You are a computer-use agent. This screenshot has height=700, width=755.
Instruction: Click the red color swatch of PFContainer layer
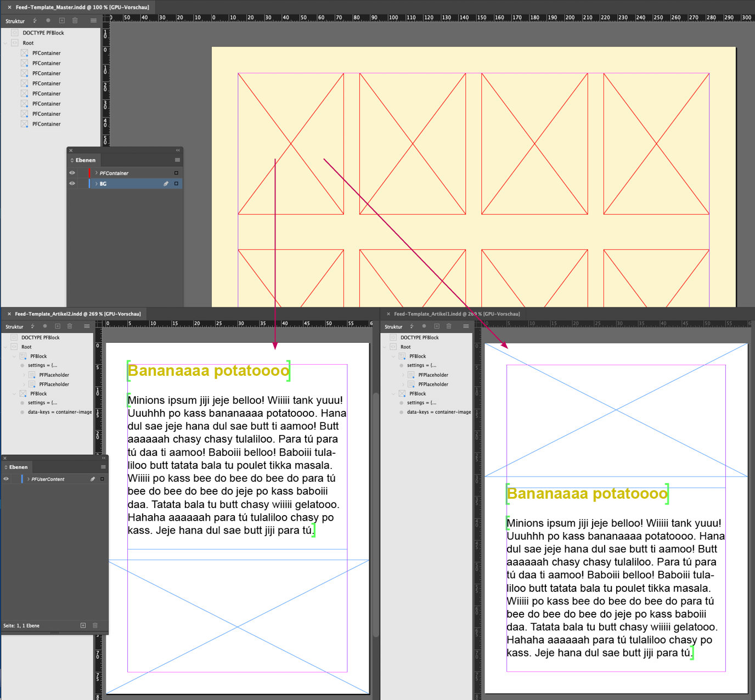tap(89, 173)
